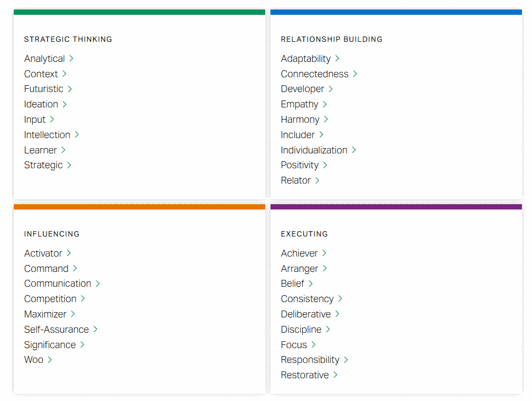Viewport: 532px width, 401px height.
Task: Click the Strategic Thinking section heading
Action: tap(68, 39)
